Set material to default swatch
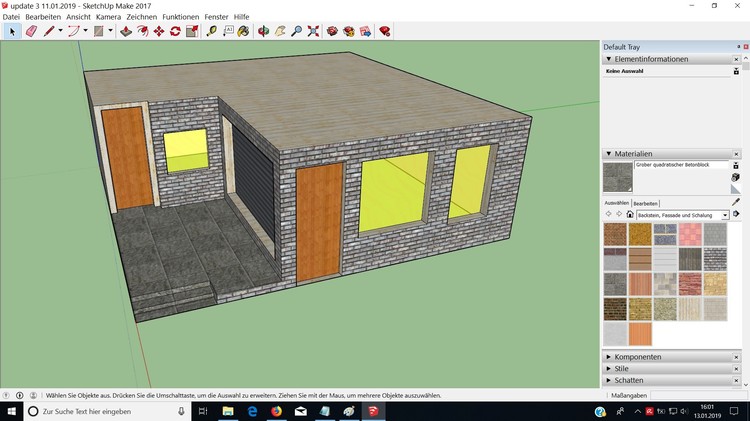The width and height of the screenshot is (750, 421). 736,189
